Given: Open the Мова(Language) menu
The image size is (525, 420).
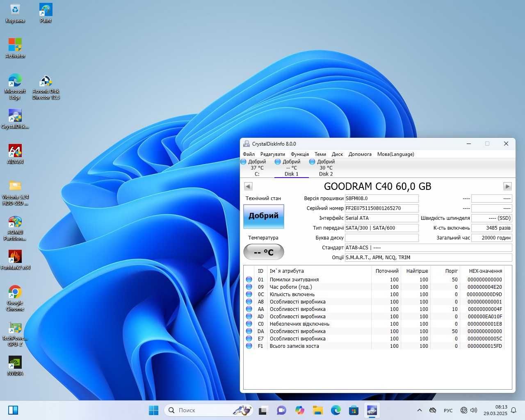Looking at the screenshot, I should coord(396,154).
